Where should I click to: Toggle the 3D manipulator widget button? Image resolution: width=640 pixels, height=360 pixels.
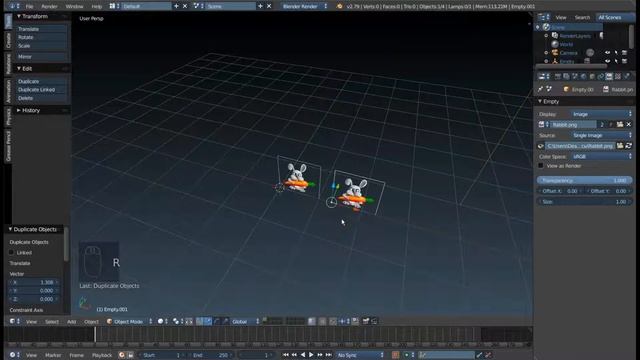pyautogui.click(x=199, y=322)
